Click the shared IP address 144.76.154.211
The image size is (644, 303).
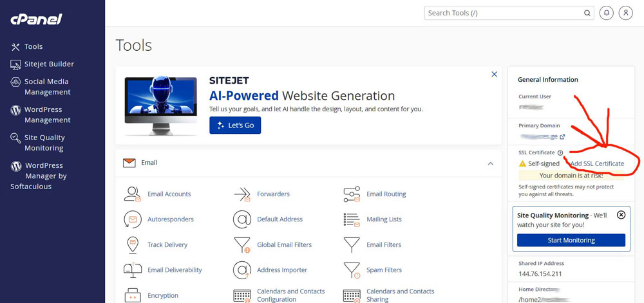[x=540, y=274]
